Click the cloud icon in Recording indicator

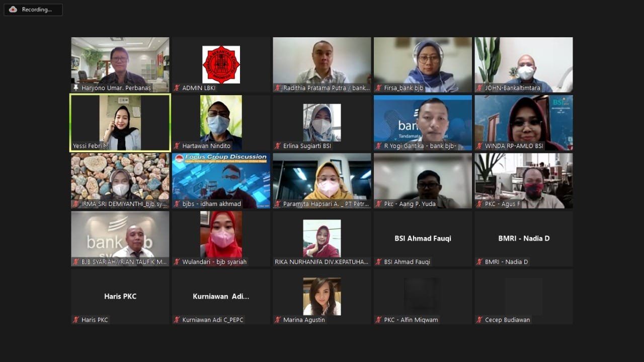pos(13,10)
